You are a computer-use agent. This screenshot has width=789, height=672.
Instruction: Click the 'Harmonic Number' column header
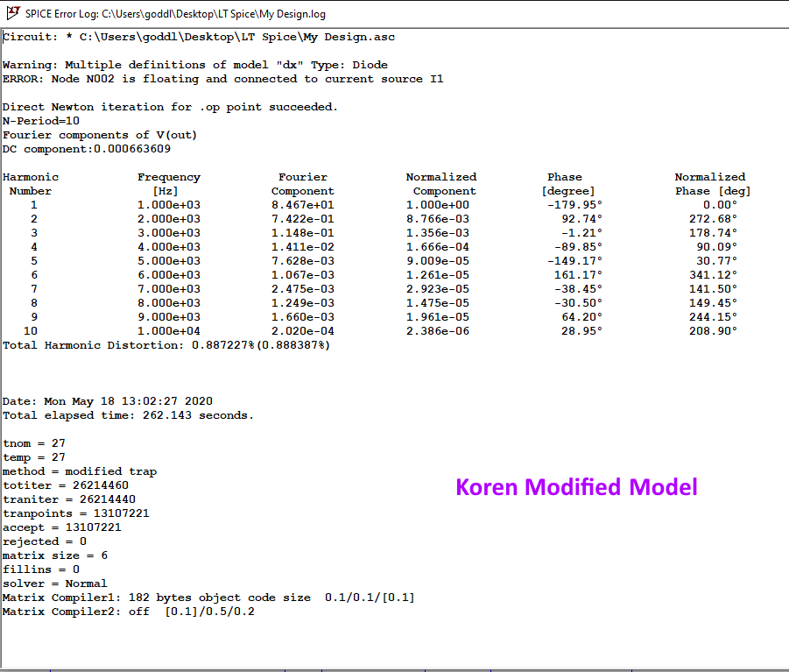[31, 184]
